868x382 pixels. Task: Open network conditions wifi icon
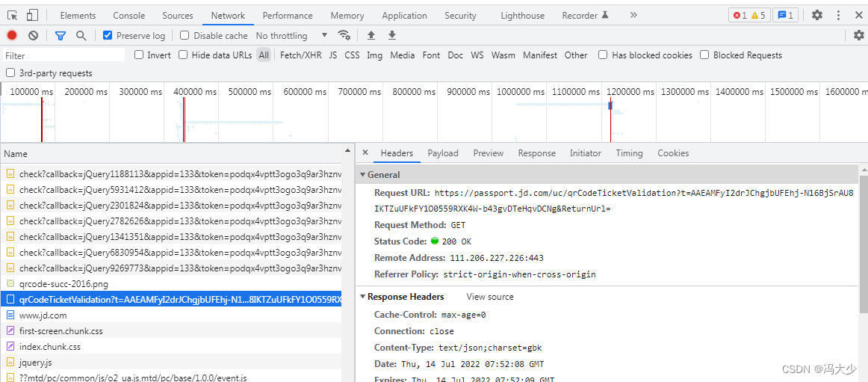(x=344, y=35)
